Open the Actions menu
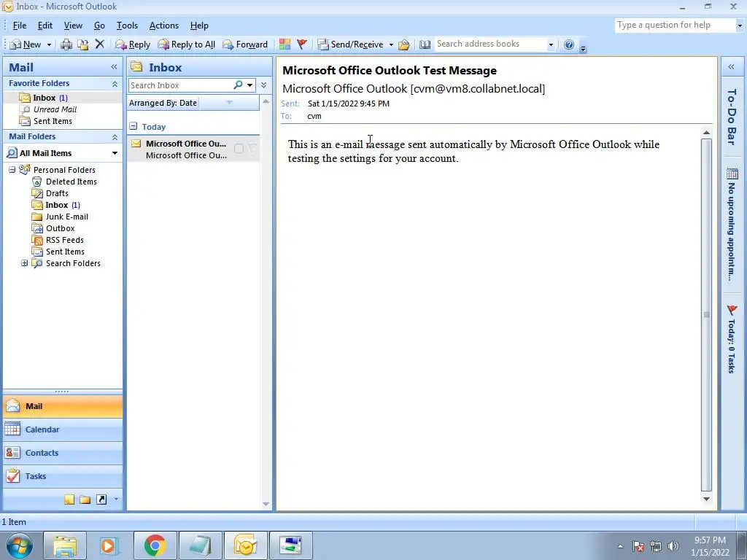Image resolution: width=747 pixels, height=560 pixels. tap(164, 26)
